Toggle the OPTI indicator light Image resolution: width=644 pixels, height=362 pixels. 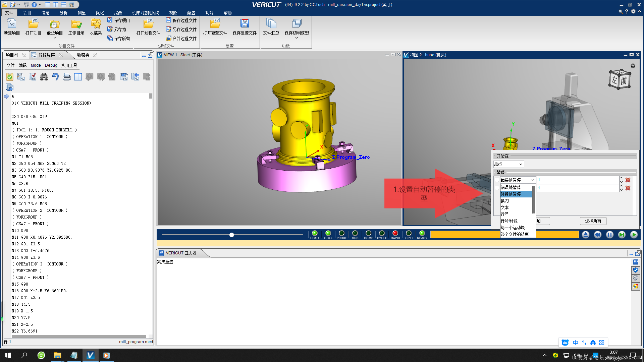click(x=409, y=234)
